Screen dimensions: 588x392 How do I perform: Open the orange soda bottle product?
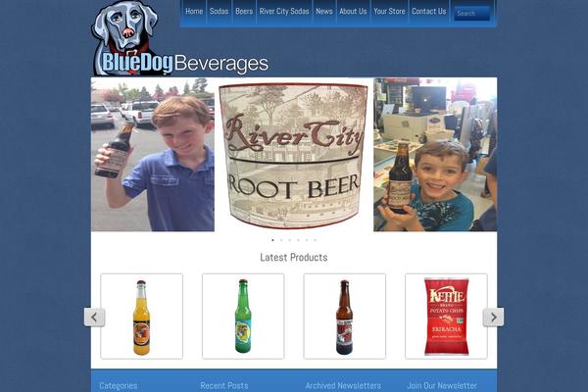(142, 317)
